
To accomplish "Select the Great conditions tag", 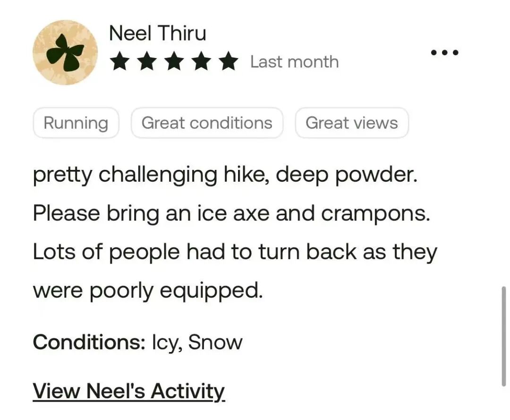I will [x=207, y=123].
